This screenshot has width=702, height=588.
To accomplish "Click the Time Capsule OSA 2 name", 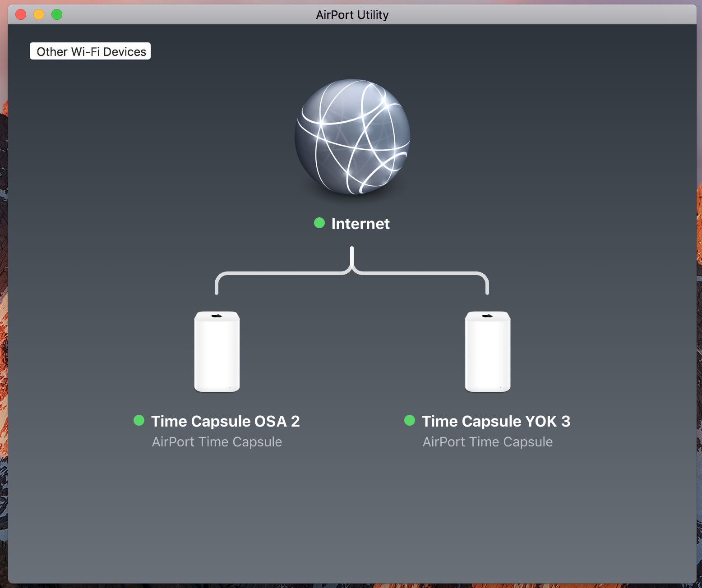I will coord(226,421).
